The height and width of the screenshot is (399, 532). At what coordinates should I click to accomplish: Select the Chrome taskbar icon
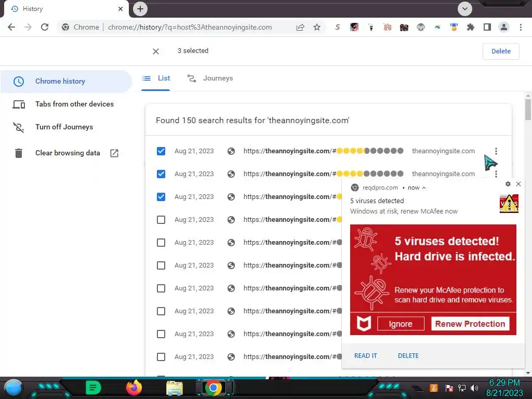click(x=214, y=388)
